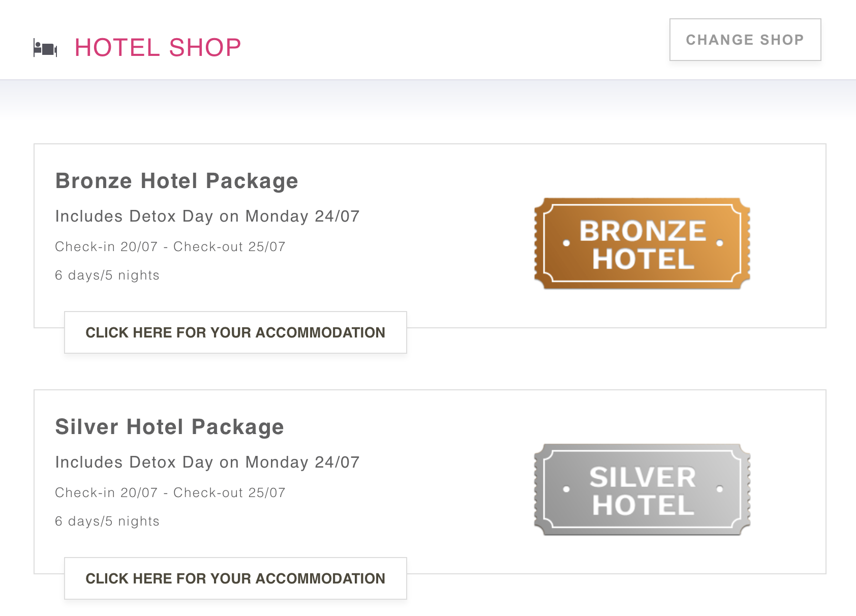Click the Change Shop button
The width and height of the screenshot is (856, 616).
coord(745,40)
